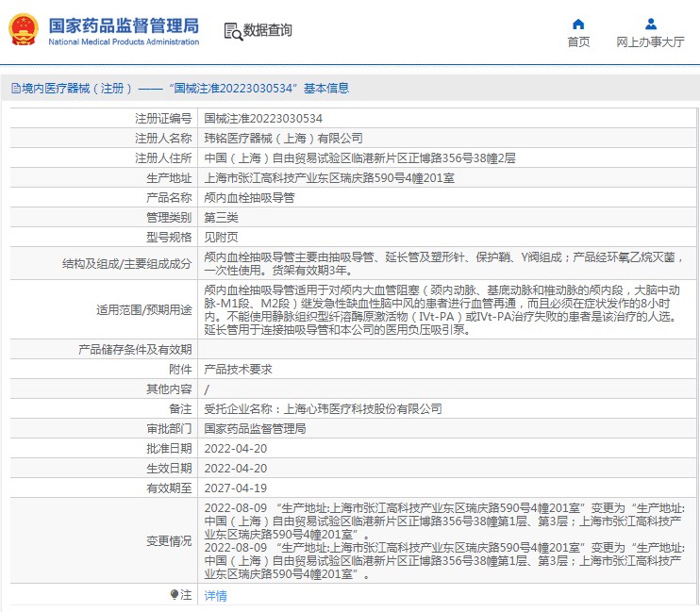
Task: Click the 注册人住所 address value
Action: (x=359, y=158)
